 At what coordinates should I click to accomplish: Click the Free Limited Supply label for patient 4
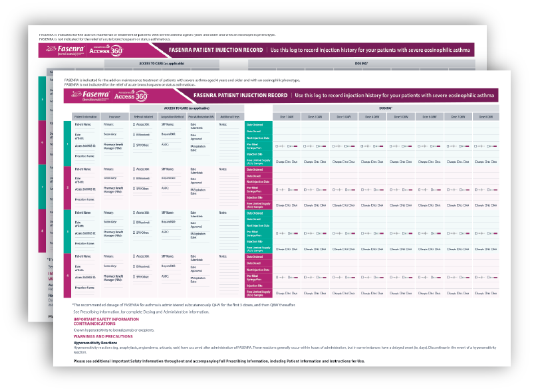(x=259, y=292)
